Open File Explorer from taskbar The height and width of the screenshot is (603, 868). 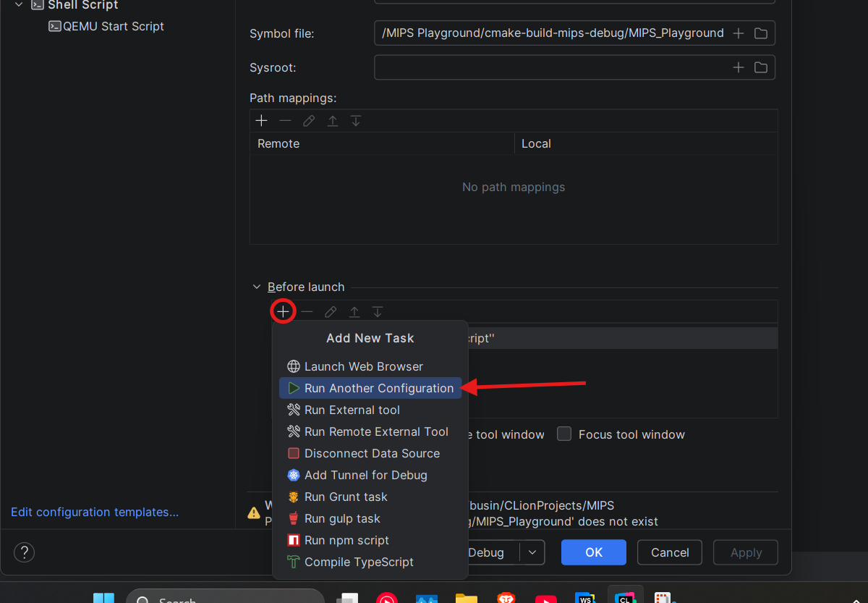click(x=467, y=598)
